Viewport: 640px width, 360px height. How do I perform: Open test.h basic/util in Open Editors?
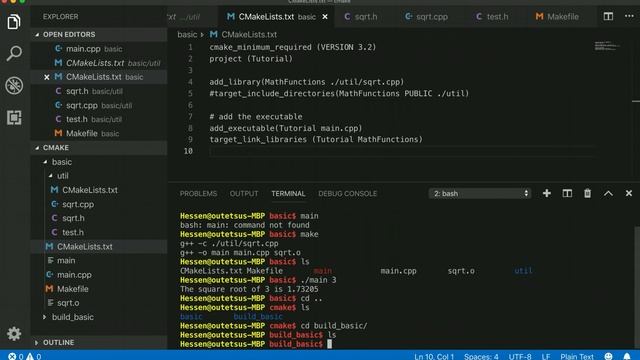point(99,120)
